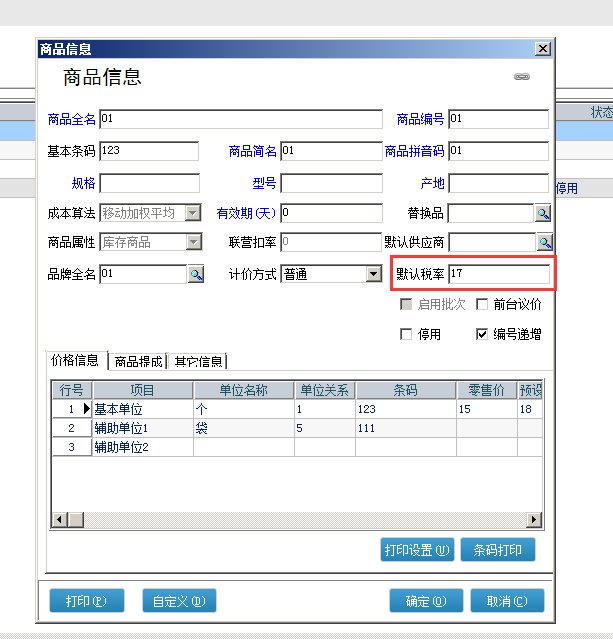This screenshot has height=639, width=613.
Task: Enable the 前台议价 checkbox
Action: click(x=482, y=304)
